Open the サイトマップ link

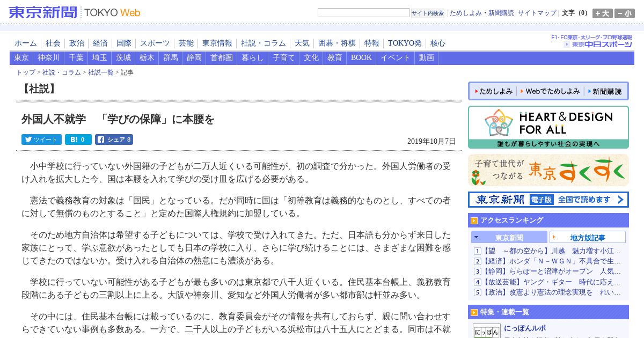[537, 13]
